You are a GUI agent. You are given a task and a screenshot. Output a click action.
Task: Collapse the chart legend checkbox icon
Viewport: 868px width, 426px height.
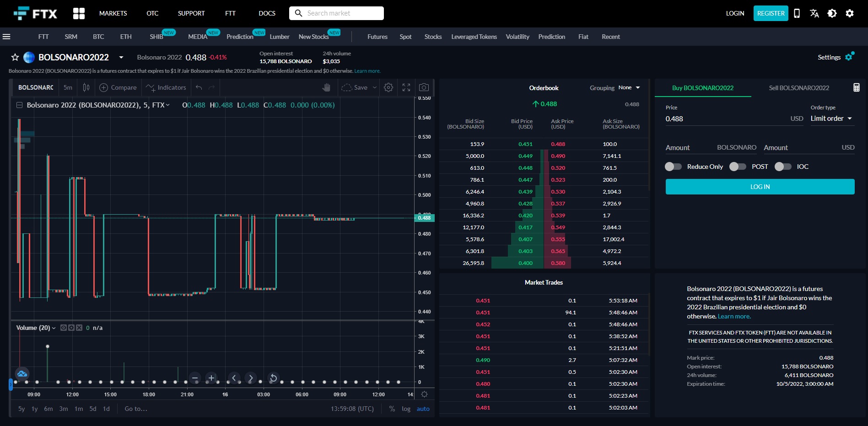click(x=20, y=105)
